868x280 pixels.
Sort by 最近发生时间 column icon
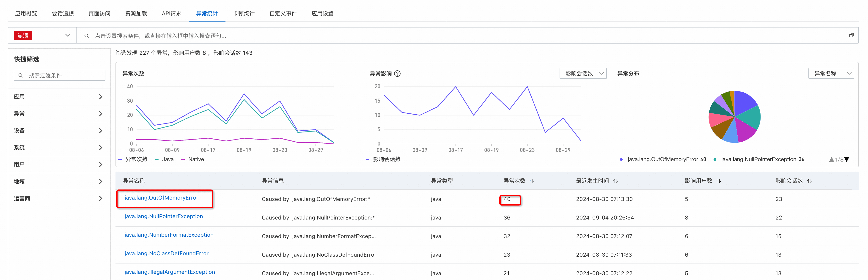[x=615, y=181]
